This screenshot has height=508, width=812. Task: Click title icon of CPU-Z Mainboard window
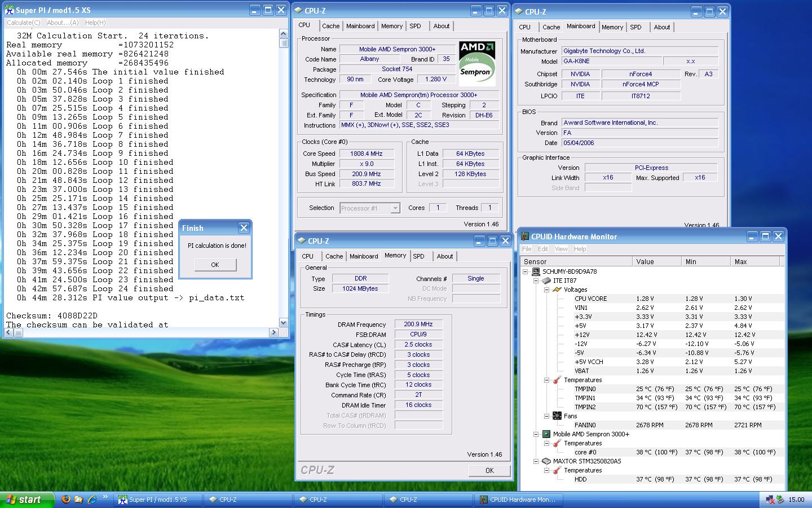518,11
